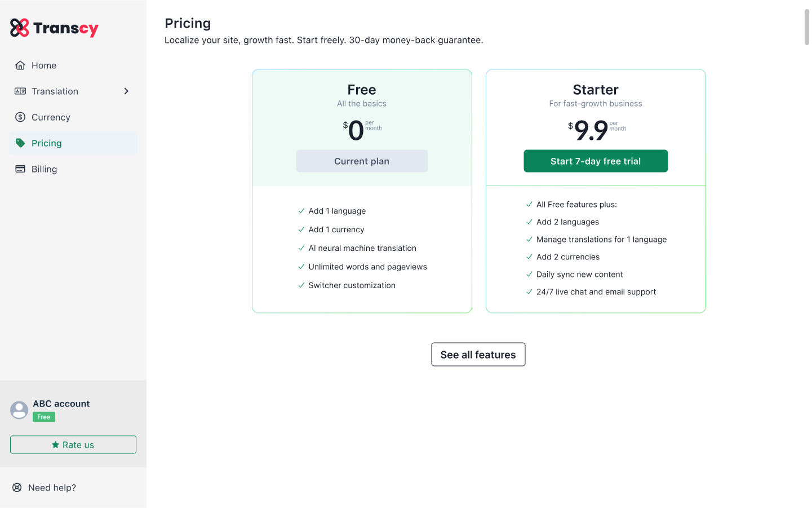Click the Current plan button
This screenshot has height=508, width=812.
362,161
